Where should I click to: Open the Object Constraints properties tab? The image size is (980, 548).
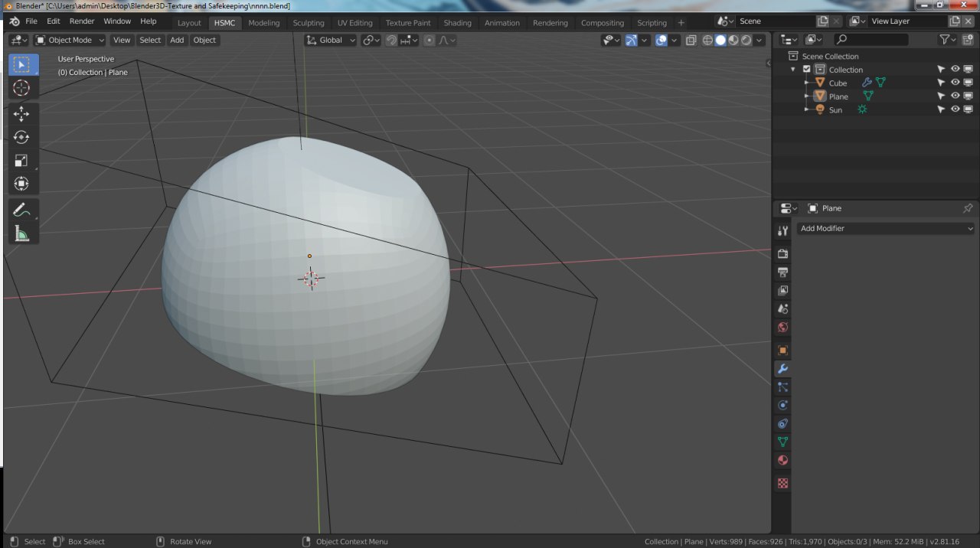782,423
